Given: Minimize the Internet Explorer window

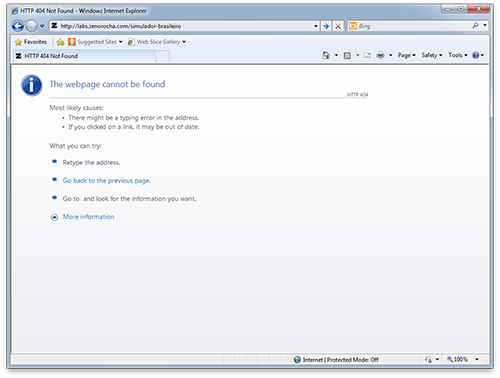Looking at the screenshot, I should pyautogui.click(x=448, y=9).
